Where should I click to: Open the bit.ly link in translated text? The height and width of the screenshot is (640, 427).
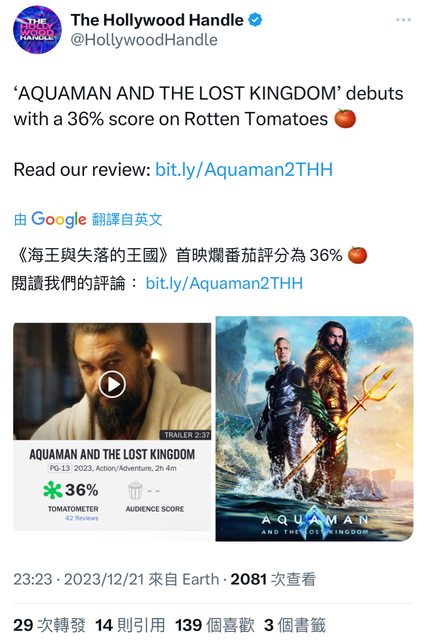[x=224, y=283]
